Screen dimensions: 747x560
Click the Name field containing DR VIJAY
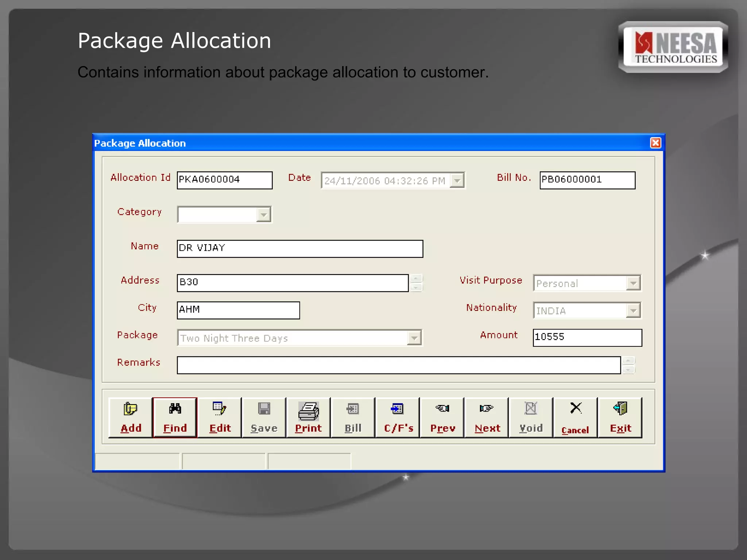[x=300, y=249]
